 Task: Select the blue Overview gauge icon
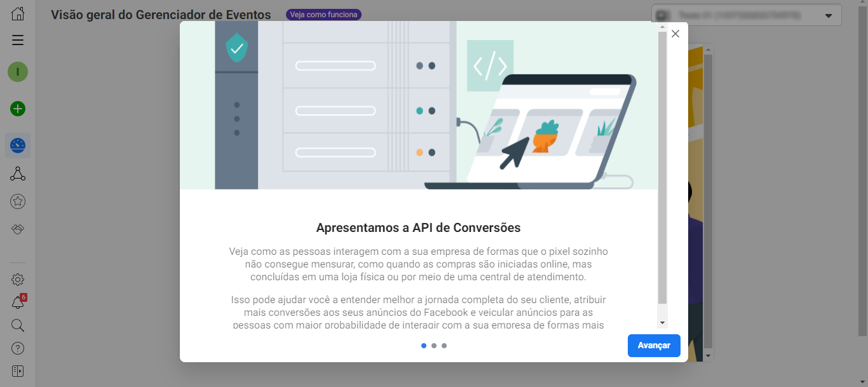(18, 146)
